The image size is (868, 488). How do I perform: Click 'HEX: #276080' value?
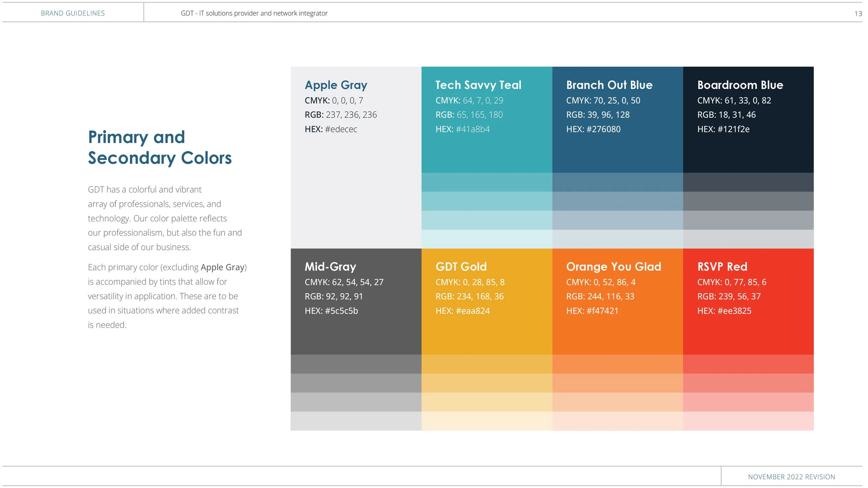point(593,129)
